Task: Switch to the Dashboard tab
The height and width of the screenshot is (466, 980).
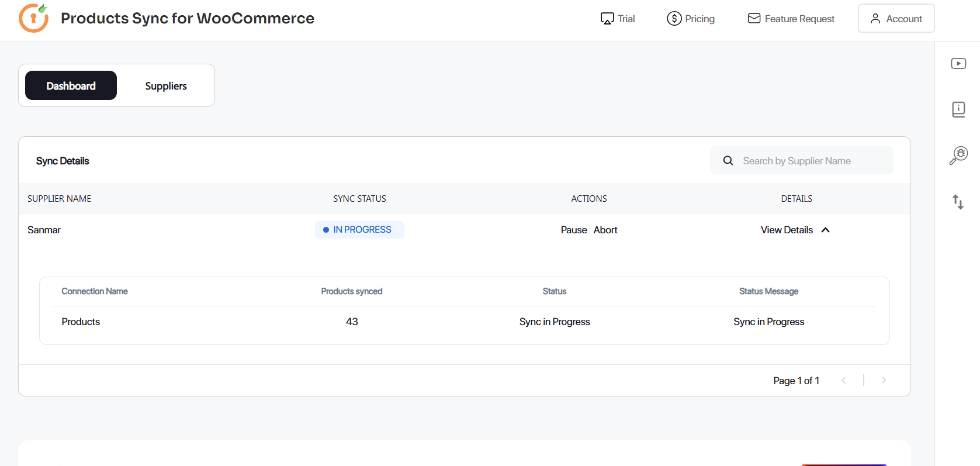Action: 71,85
